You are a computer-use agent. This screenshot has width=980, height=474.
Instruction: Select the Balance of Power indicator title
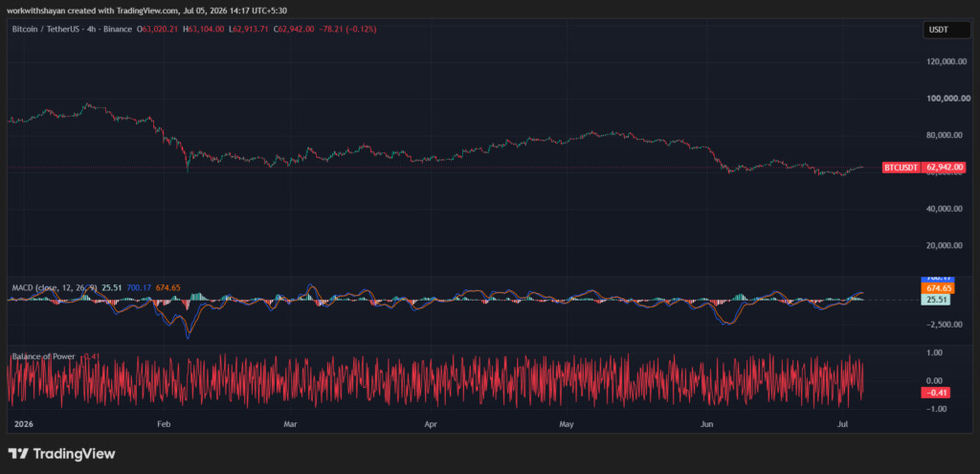click(x=44, y=356)
